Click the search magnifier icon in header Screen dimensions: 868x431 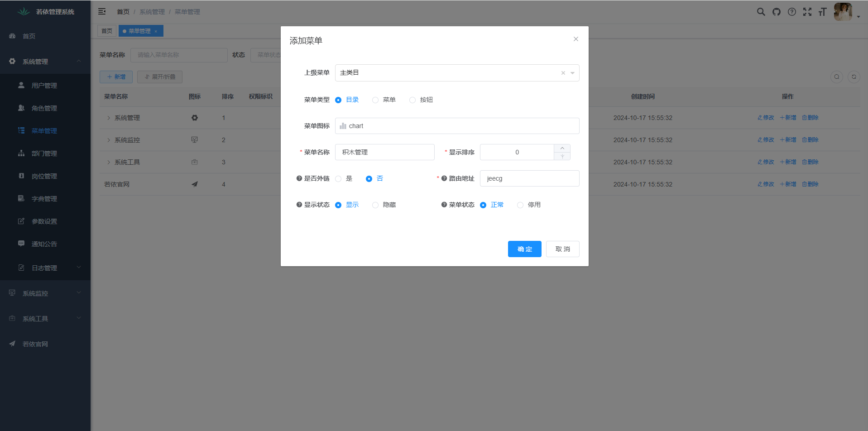[761, 12]
